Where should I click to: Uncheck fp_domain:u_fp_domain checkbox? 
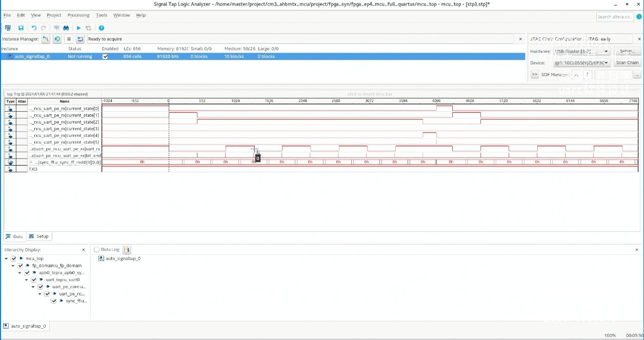(20, 266)
